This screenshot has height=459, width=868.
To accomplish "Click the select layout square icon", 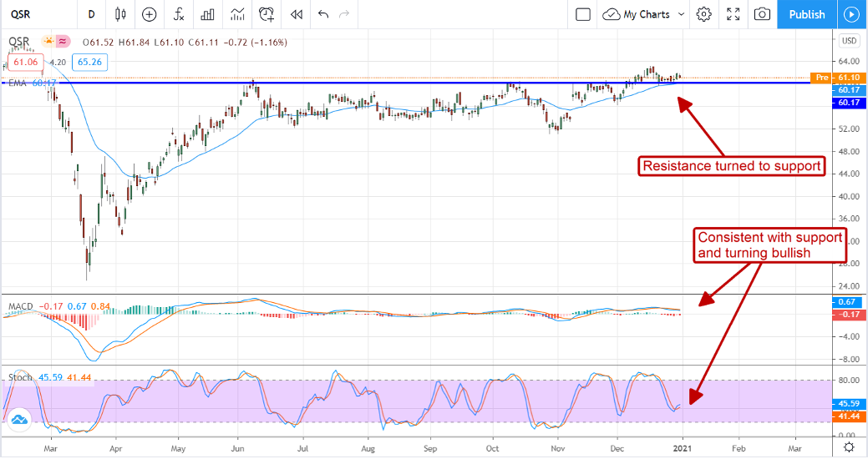I will click(x=583, y=14).
